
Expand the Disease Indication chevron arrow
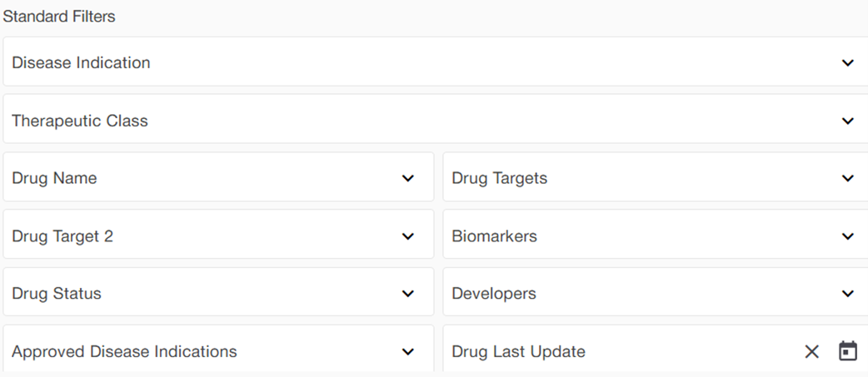coord(847,62)
